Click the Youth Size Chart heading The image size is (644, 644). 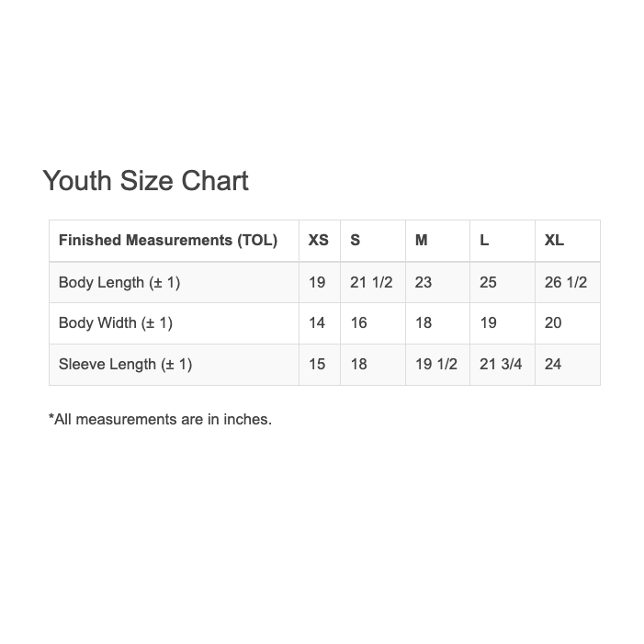(x=146, y=181)
